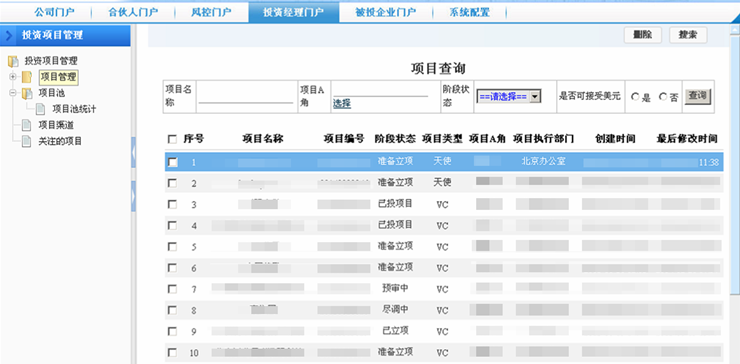740x364 pixels.
Task: Open the 系统配置 tab
Action: [469, 12]
